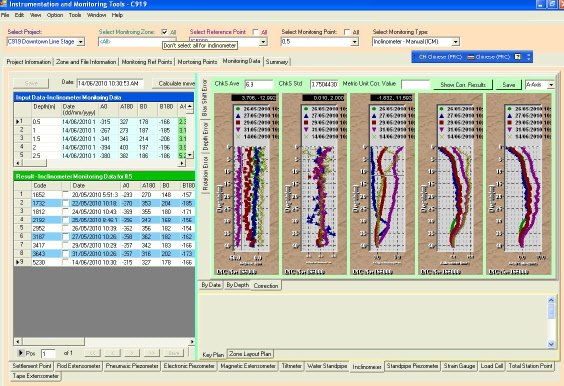Image resolution: width=564 pixels, height=386 pixels.
Task: Switch to the Tiltmeter tab
Action: point(291,366)
